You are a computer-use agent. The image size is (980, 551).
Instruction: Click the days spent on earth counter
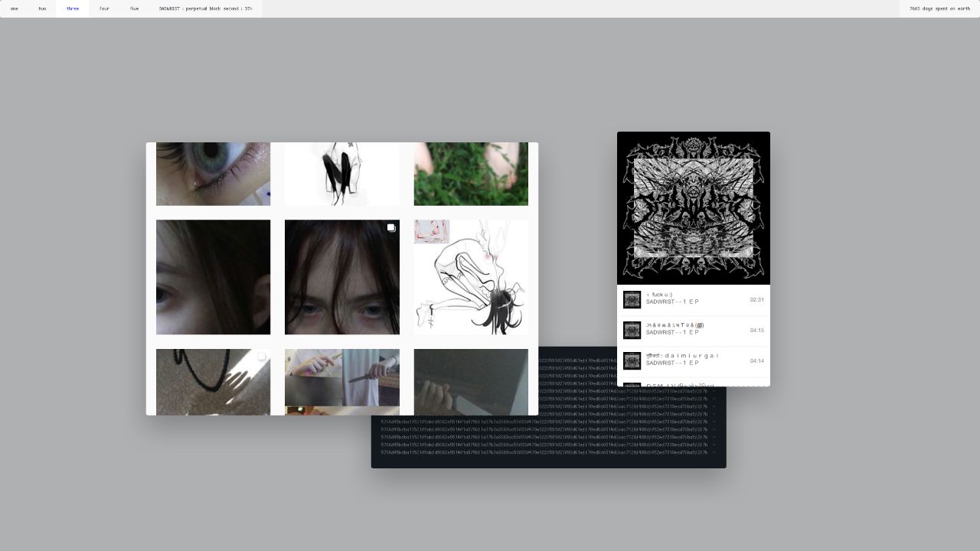[939, 8]
